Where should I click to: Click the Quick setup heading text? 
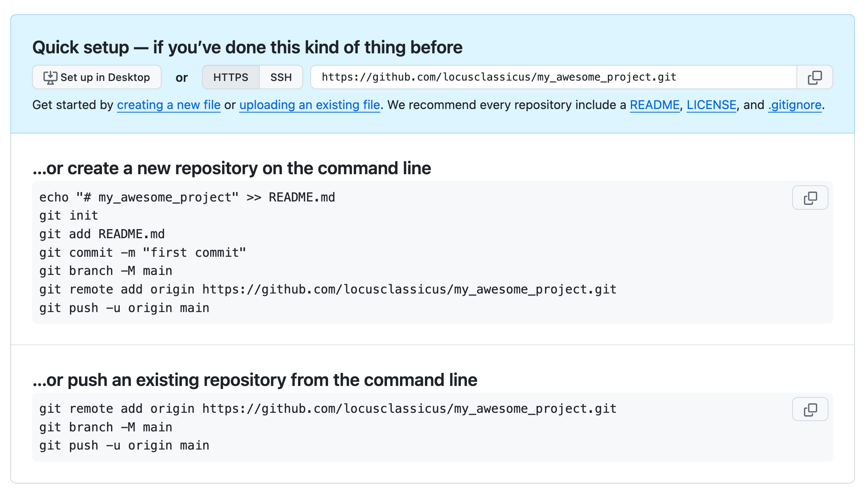(247, 47)
